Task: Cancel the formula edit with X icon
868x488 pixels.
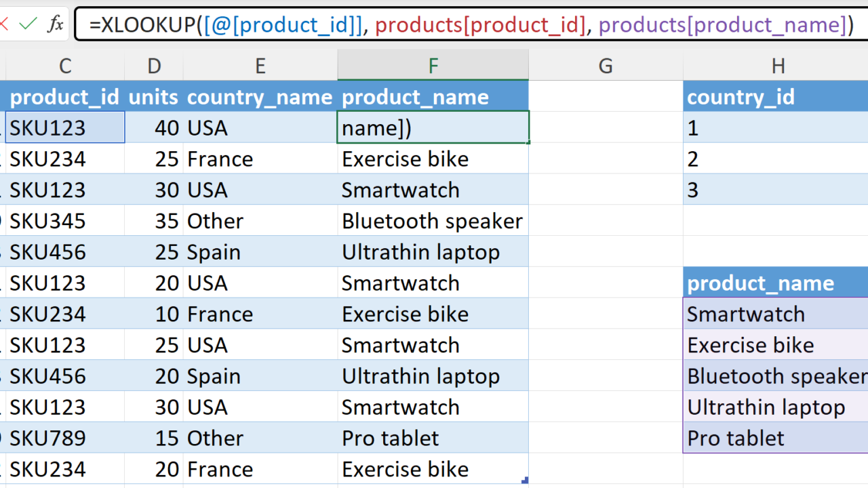Action: coord(3,25)
